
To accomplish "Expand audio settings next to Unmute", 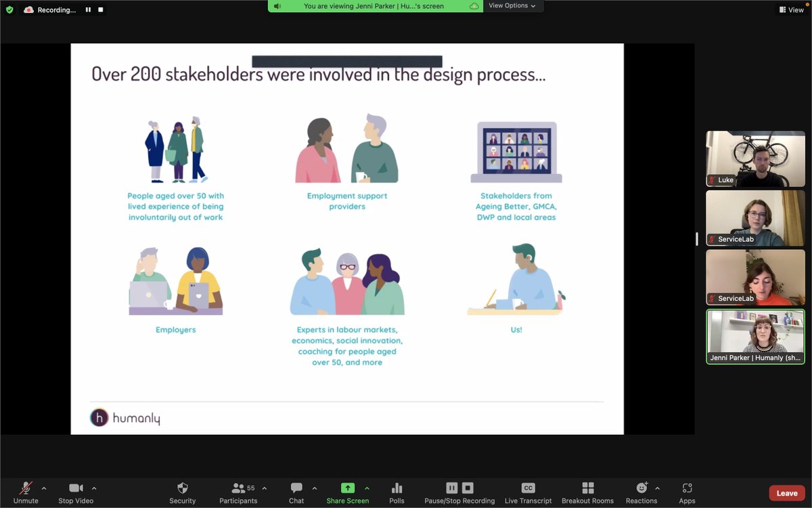I will [45, 488].
